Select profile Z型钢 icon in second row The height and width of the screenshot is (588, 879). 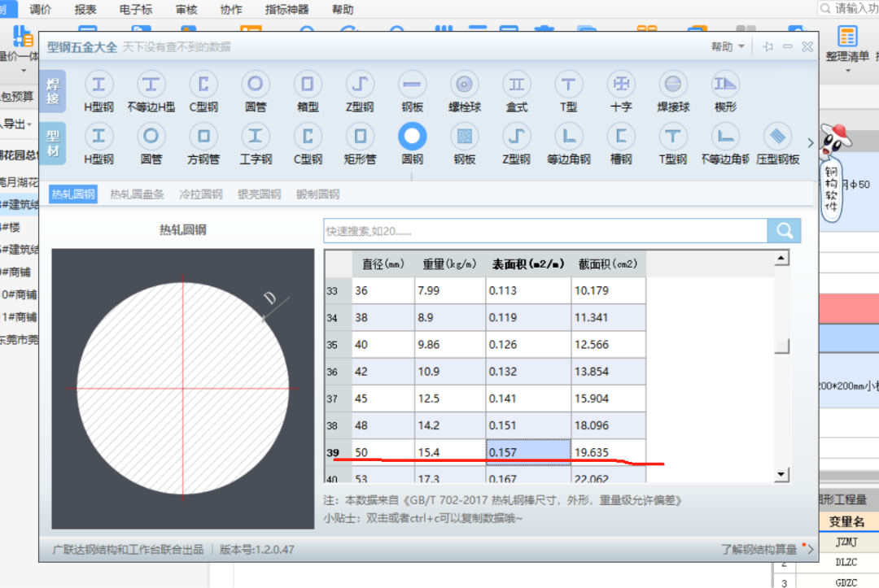point(516,136)
